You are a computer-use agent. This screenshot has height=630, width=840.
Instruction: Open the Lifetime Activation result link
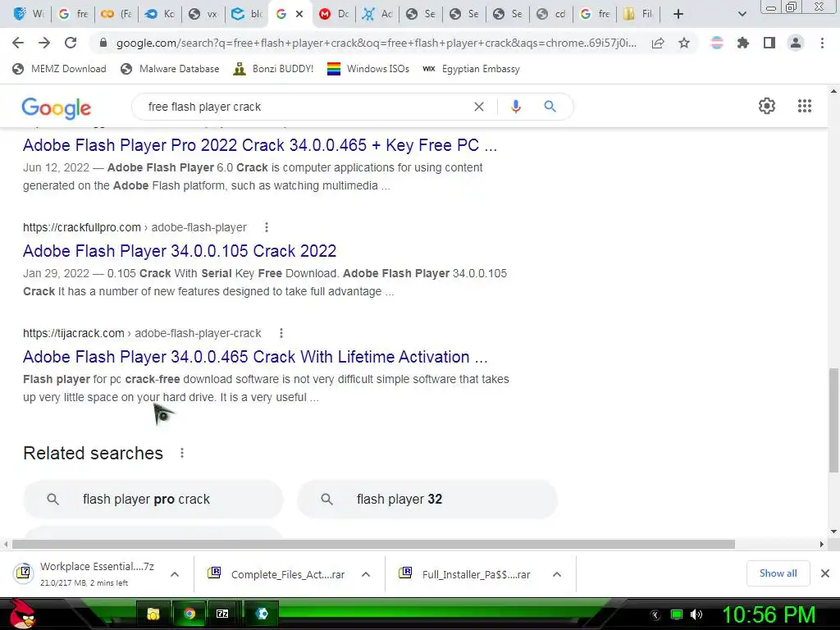255,358
